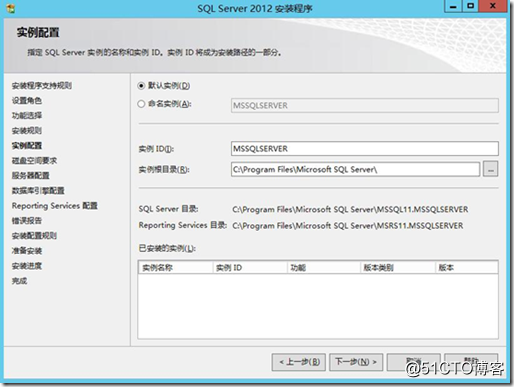This screenshot has width=514, height=387.
Task: Click 功能选择 step in sidebar
Action: pyautogui.click(x=27, y=116)
